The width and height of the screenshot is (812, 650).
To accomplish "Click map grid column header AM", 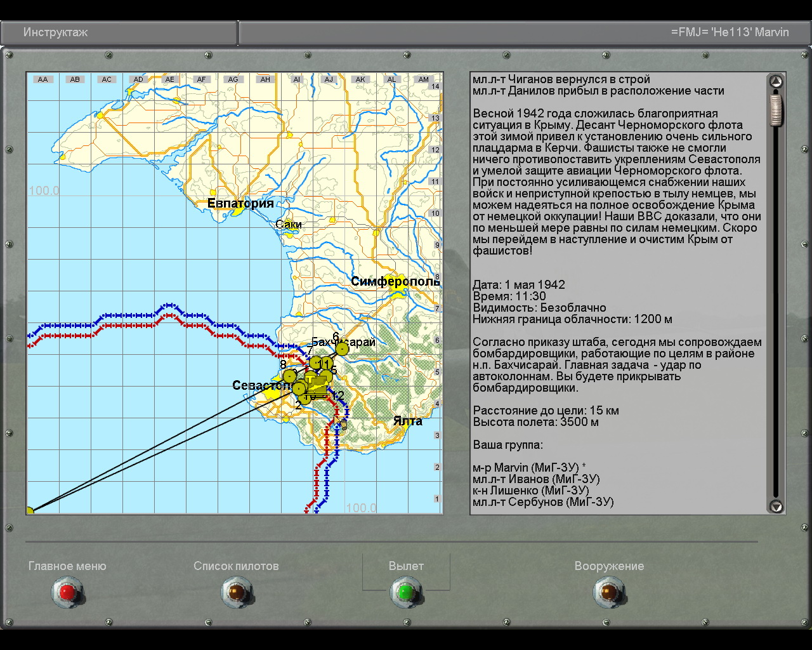I will click(x=423, y=79).
